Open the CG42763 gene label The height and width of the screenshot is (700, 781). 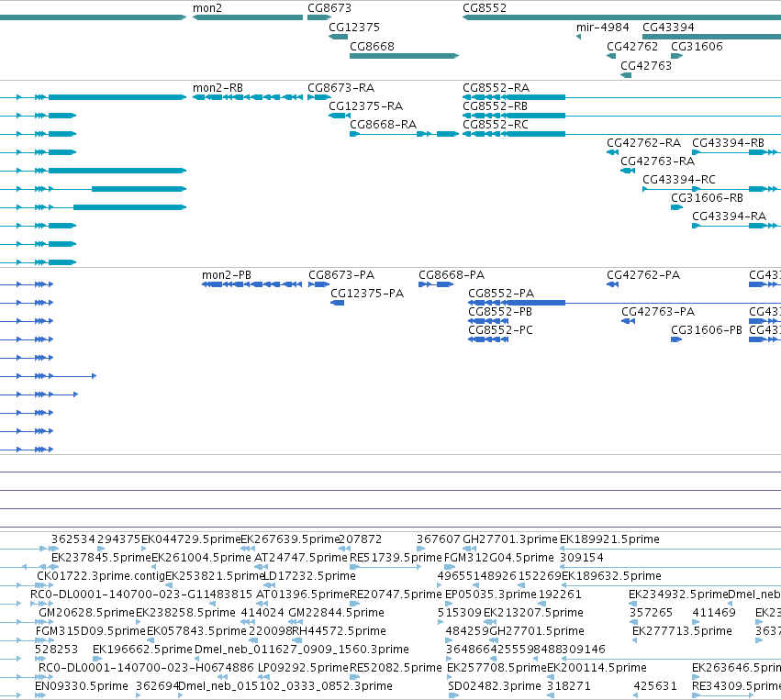646,66
